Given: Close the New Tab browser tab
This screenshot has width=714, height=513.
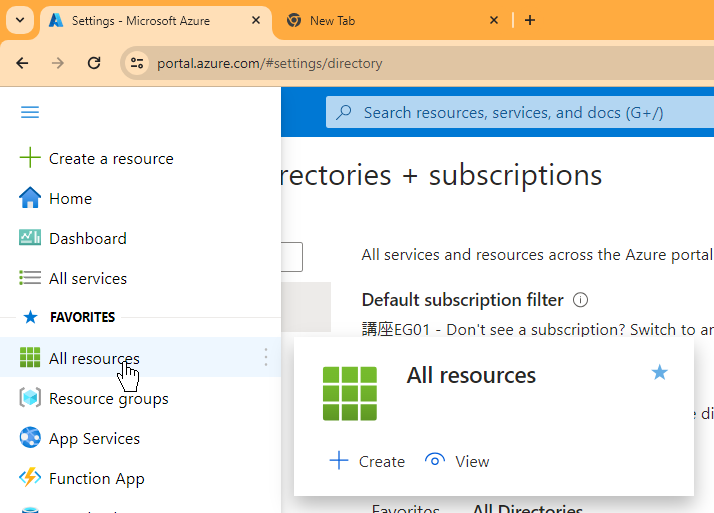Looking at the screenshot, I should [x=494, y=20].
